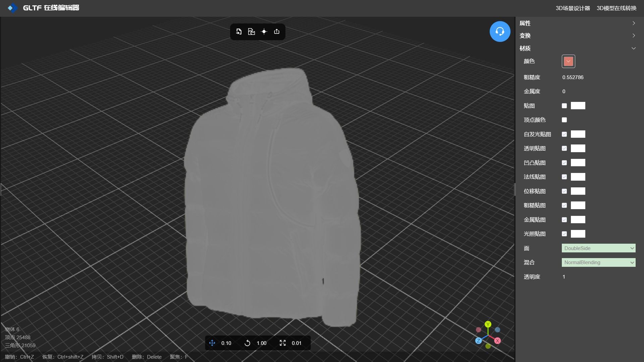Viewport: 644px width, 362px height.
Task: Click the 透明贴图 texture thumbnail
Action: [x=578, y=148]
